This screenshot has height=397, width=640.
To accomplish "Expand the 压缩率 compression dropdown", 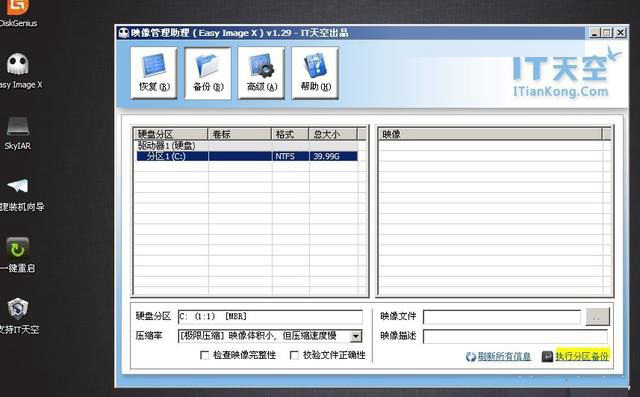I will point(356,336).
